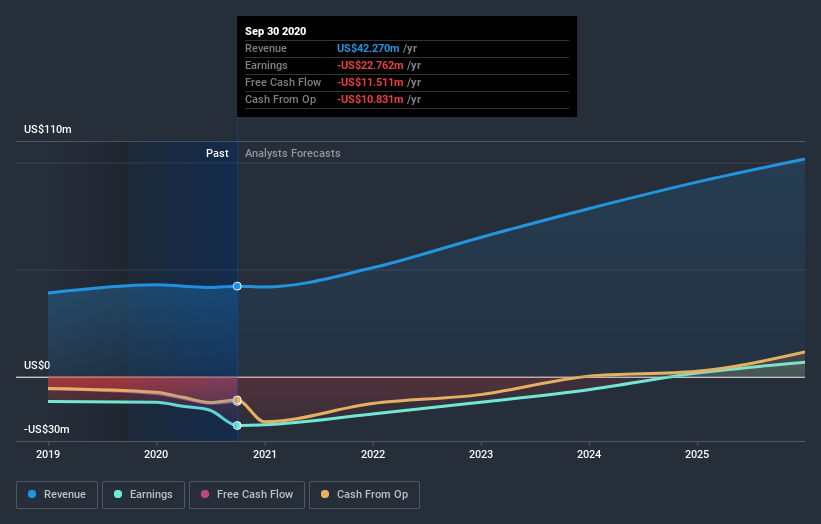Click the 2021 x-axis label

pyautogui.click(x=264, y=454)
